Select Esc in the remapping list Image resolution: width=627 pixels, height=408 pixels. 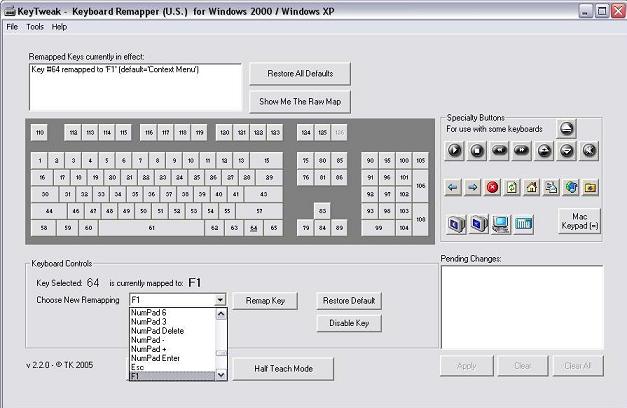click(172, 367)
